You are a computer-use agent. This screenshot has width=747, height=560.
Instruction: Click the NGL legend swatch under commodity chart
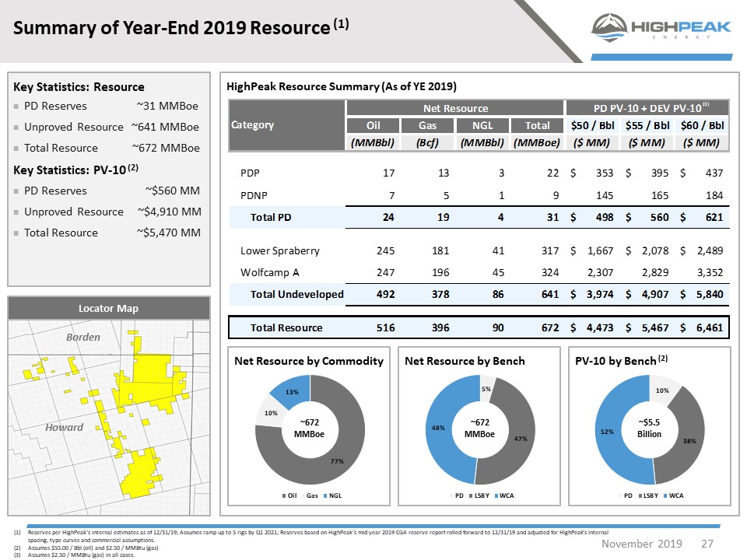point(325,495)
